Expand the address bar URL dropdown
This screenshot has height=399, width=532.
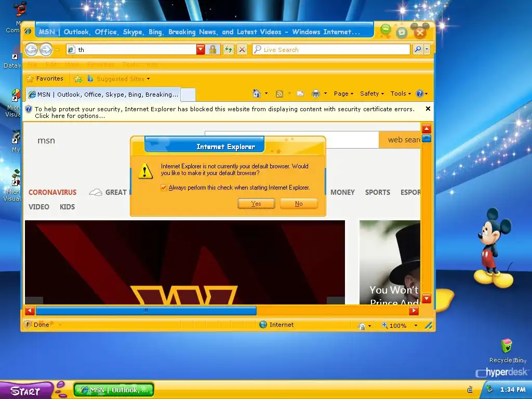tap(201, 49)
